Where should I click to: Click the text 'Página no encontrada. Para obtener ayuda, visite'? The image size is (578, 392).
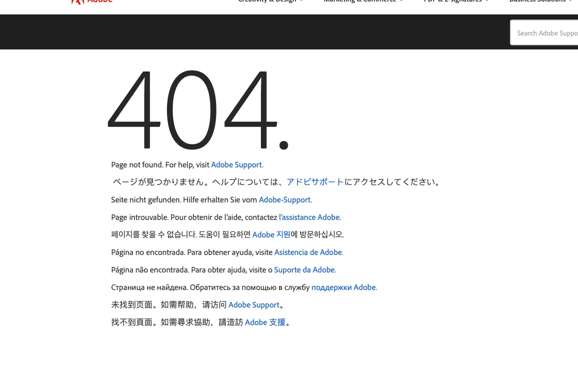click(x=192, y=252)
